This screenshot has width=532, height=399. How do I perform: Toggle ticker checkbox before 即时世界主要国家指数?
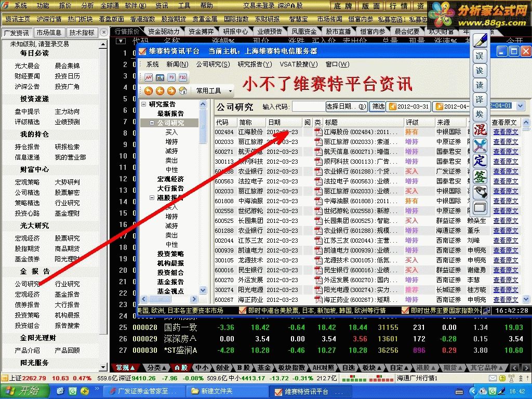point(405,310)
